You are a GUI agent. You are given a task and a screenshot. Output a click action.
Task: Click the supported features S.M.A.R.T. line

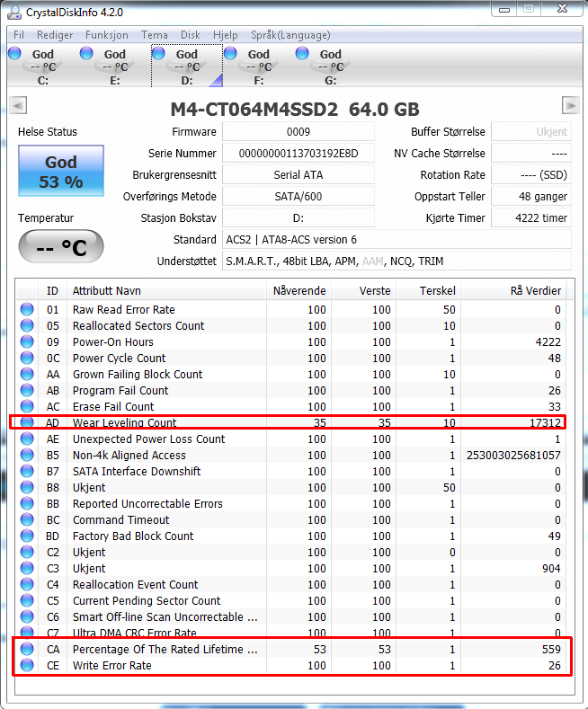coord(396,261)
